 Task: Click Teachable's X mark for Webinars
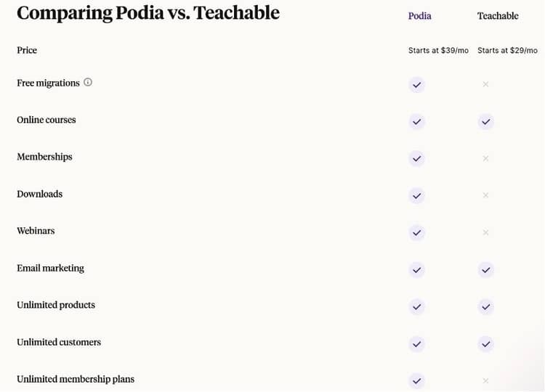pos(485,232)
